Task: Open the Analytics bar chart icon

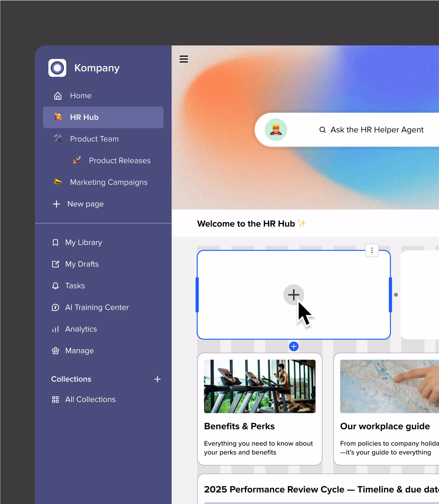Action: 55,329
